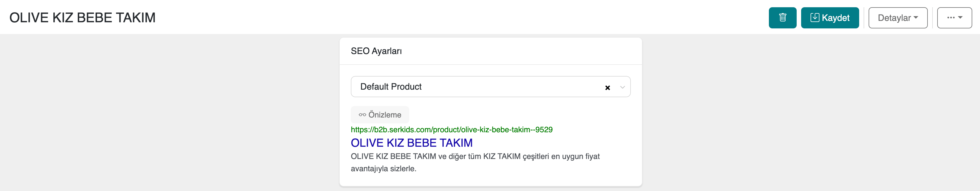
Task: Click the SEO Ayarları card header
Action: 376,51
